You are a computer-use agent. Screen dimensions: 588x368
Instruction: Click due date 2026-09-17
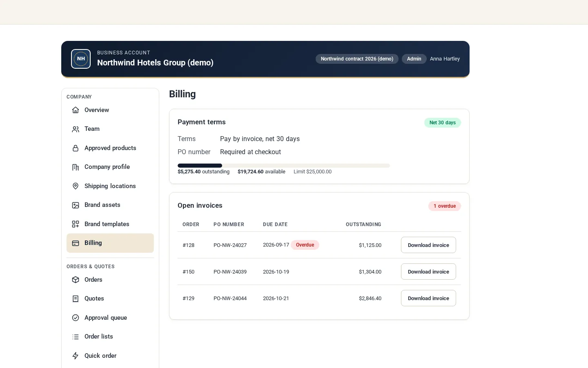pyautogui.click(x=276, y=245)
